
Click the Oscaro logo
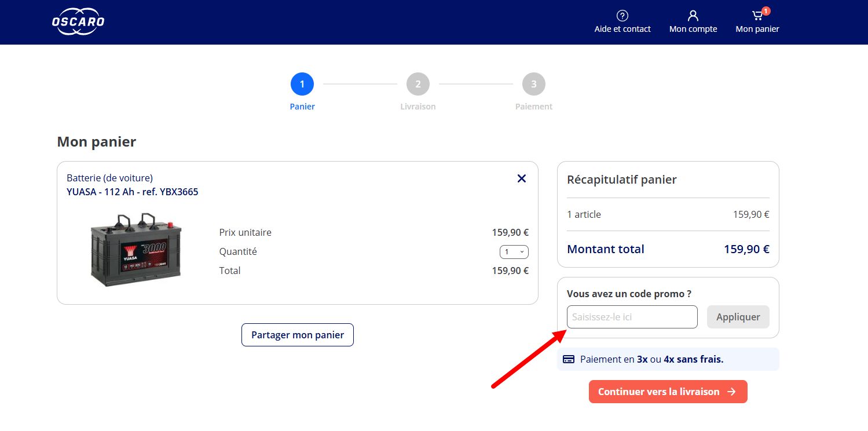pyautogui.click(x=78, y=22)
